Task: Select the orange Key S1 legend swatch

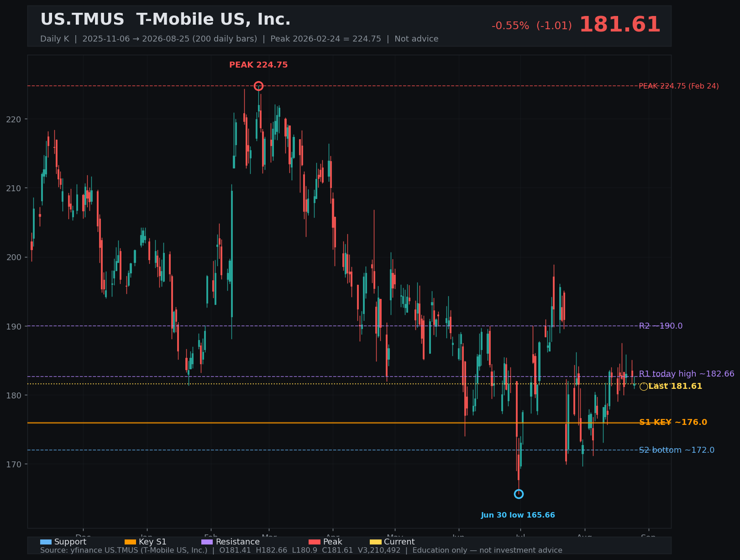Action: point(130,542)
